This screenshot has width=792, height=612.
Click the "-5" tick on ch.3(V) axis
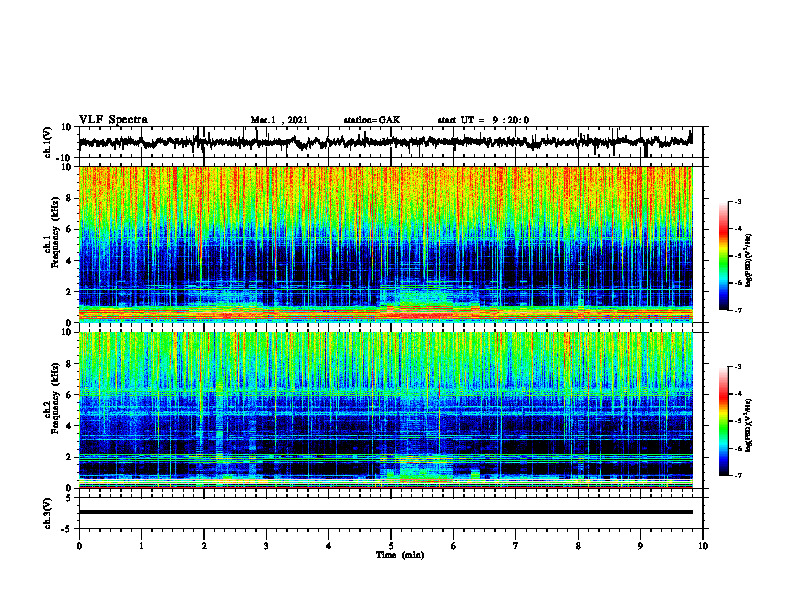68,529
